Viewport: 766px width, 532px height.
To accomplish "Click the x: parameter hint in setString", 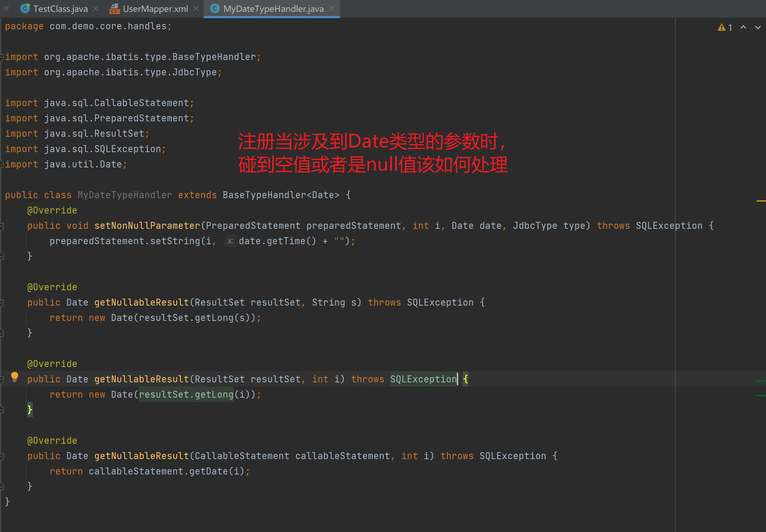I will pyautogui.click(x=230, y=241).
